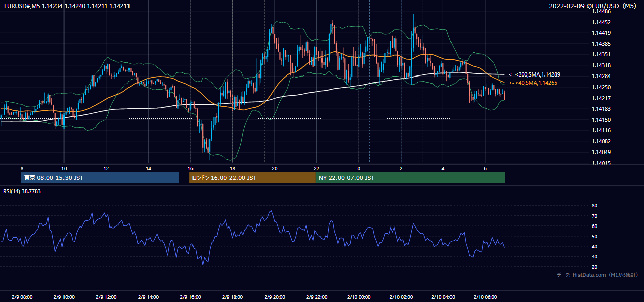644x302 pixels.
Task: Click price axis value 1.14116
Action: [601, 130]
